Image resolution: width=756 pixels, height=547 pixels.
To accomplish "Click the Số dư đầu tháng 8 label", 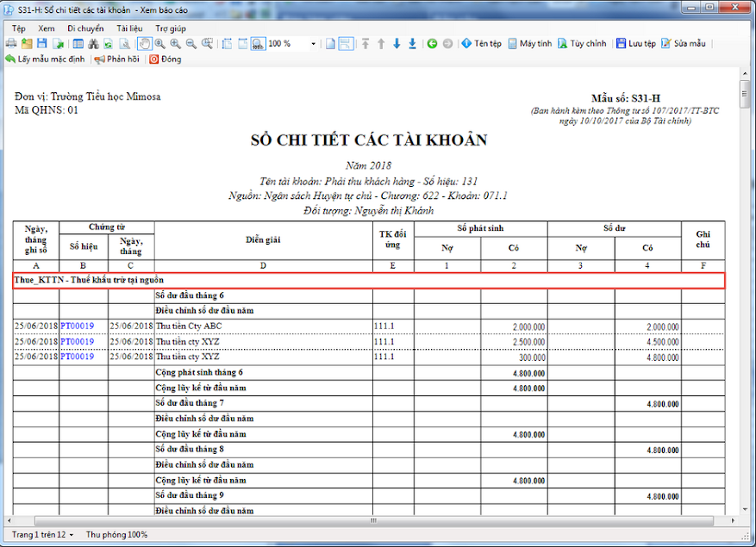I will click(190, 449).
